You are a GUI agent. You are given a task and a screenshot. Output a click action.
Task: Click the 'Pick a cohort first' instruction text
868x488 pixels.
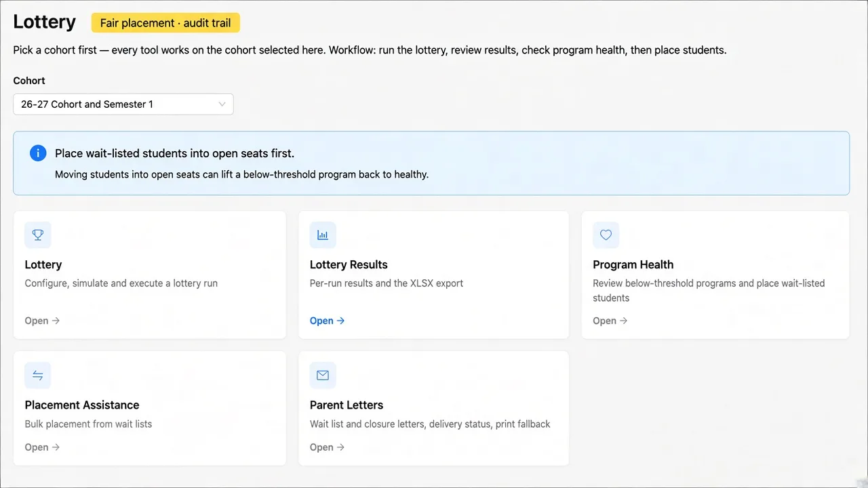pos(370,50)
